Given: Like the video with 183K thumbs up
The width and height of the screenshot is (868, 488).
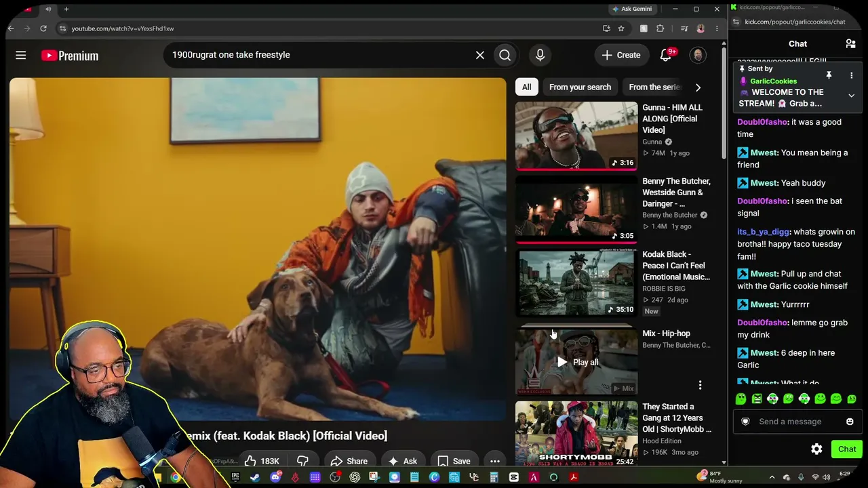Looking at the screenshot, I should point(262,461).
